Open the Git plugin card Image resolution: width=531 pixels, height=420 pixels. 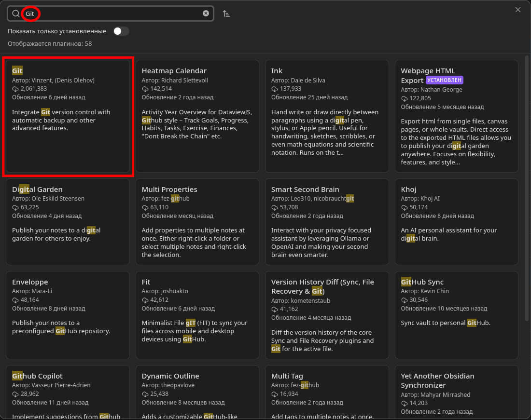[68, 116]
